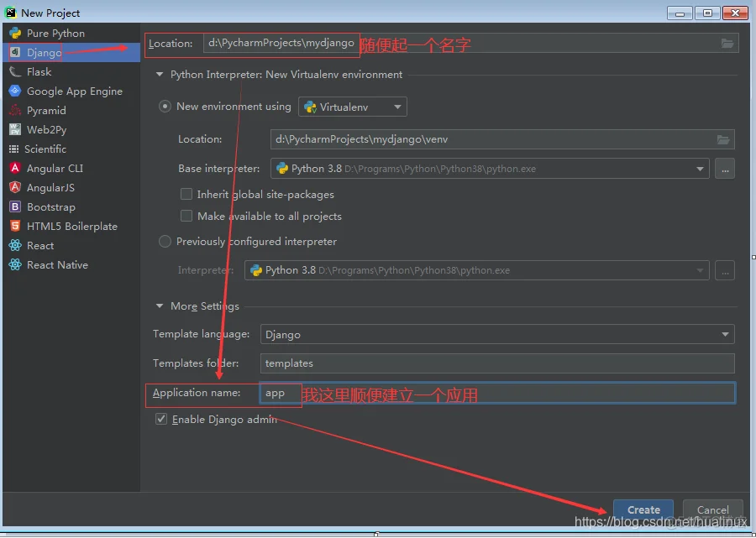Click the HTML5 Boilerplate icon
Screen dimensions: 756x538
click(x=15, y=226)
